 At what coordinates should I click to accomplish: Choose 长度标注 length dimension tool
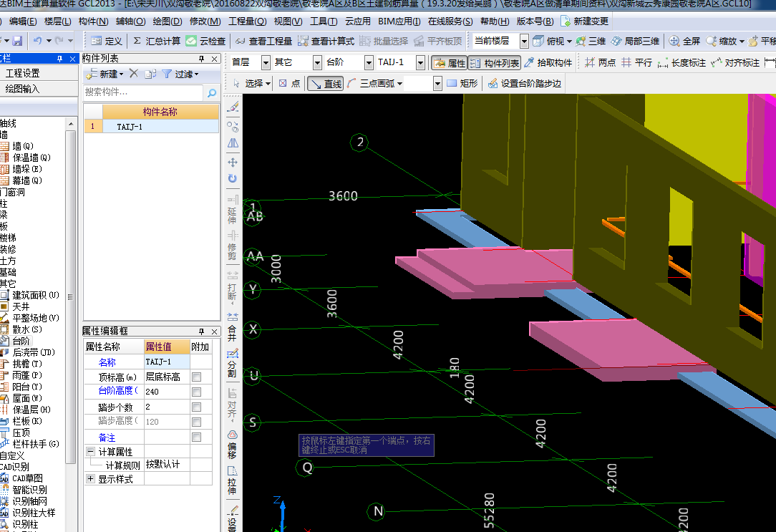coord(682,63)
